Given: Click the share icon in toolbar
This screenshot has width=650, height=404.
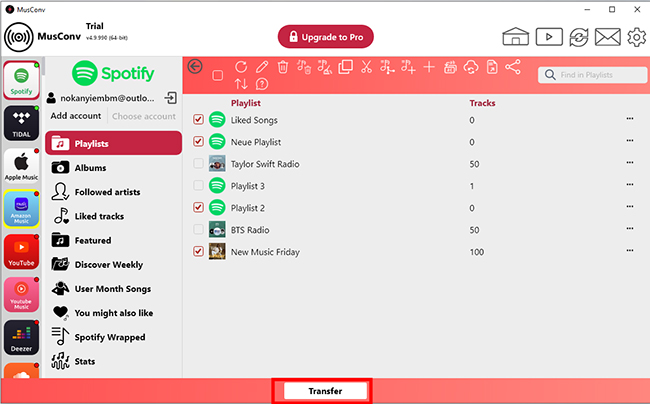Looking at the screenshot, I should [513, 67].
